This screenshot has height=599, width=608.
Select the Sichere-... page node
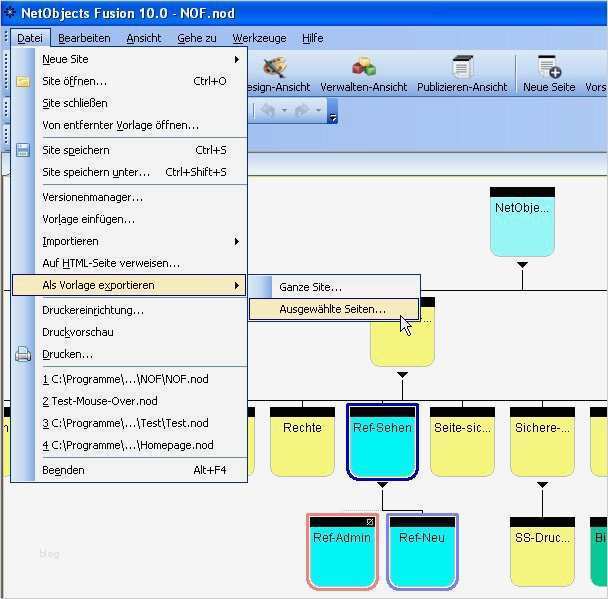click(542, 442)
